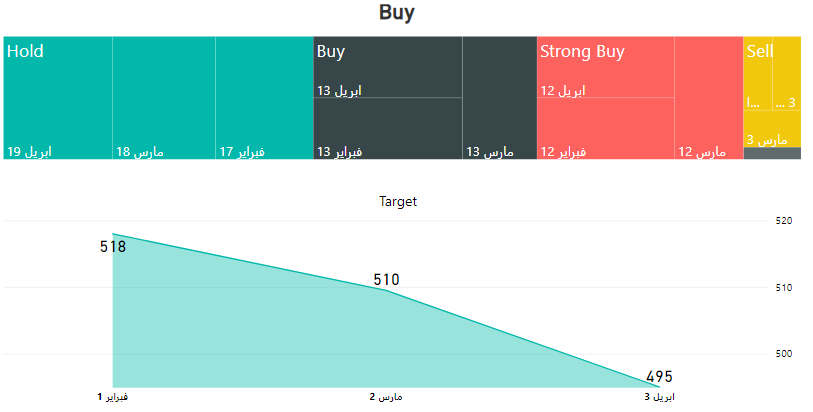Screen dimensions: 813x412
Task: Select the 510 data point on area chart
Action: (386, 290)
